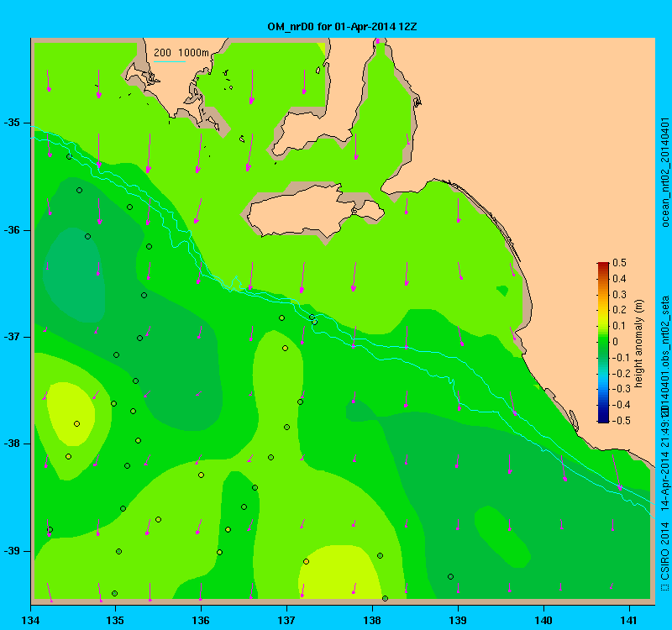This screenshot has height=630, width=672.
Task: Click latitude axis label -36
Action: coord(12,230)
